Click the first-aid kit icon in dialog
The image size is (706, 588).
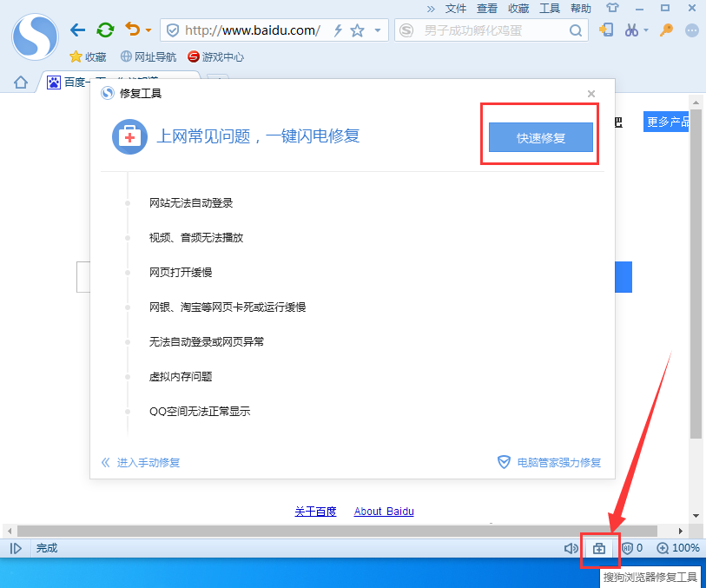(129, 137)
